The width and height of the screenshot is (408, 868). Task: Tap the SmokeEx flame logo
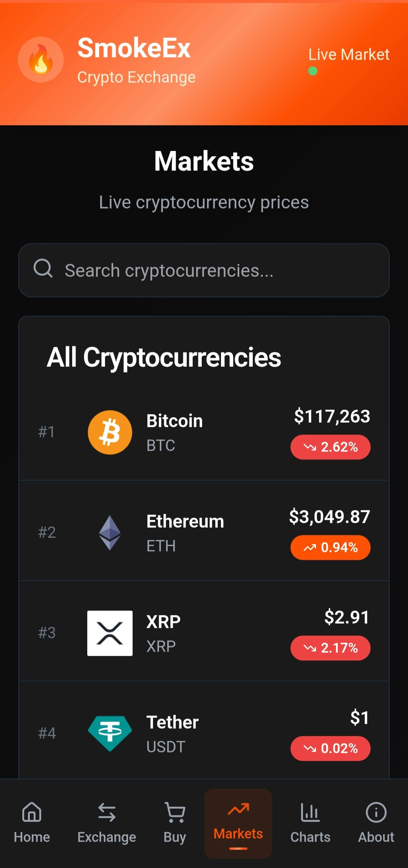(x=41, y=60)
